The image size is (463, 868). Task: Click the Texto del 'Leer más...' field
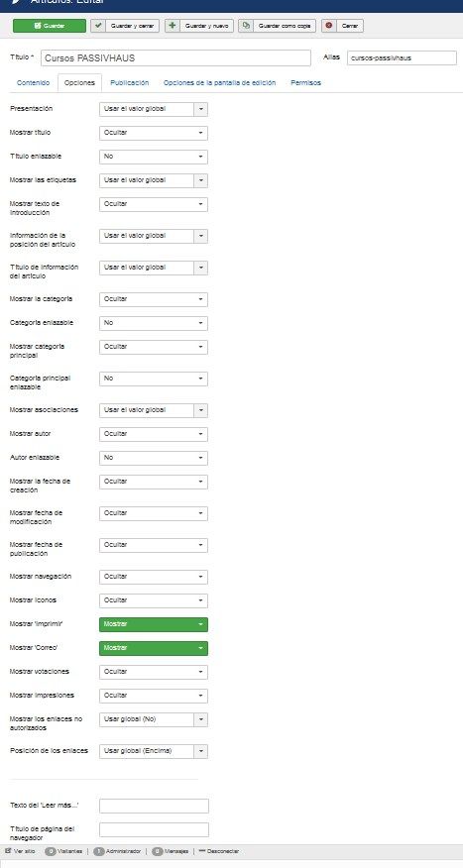(154, 806)
